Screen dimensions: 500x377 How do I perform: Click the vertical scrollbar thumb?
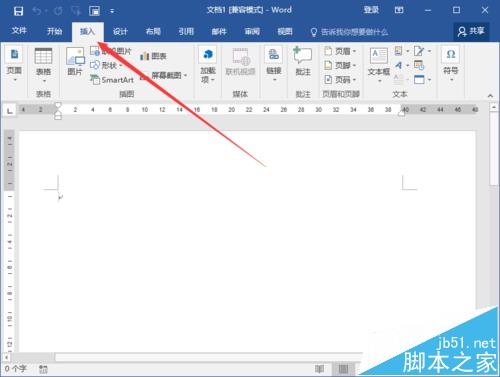pyautogui.click(x=494, y=149)
